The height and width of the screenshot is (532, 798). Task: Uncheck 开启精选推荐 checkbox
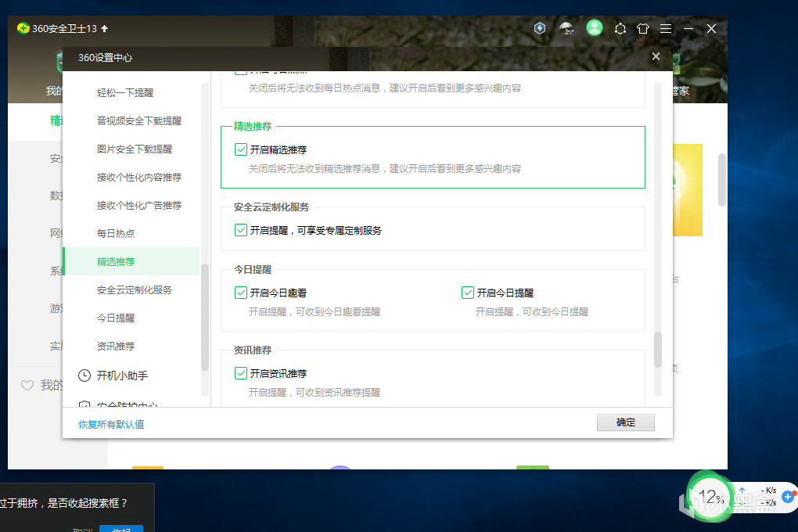[241, 149]
